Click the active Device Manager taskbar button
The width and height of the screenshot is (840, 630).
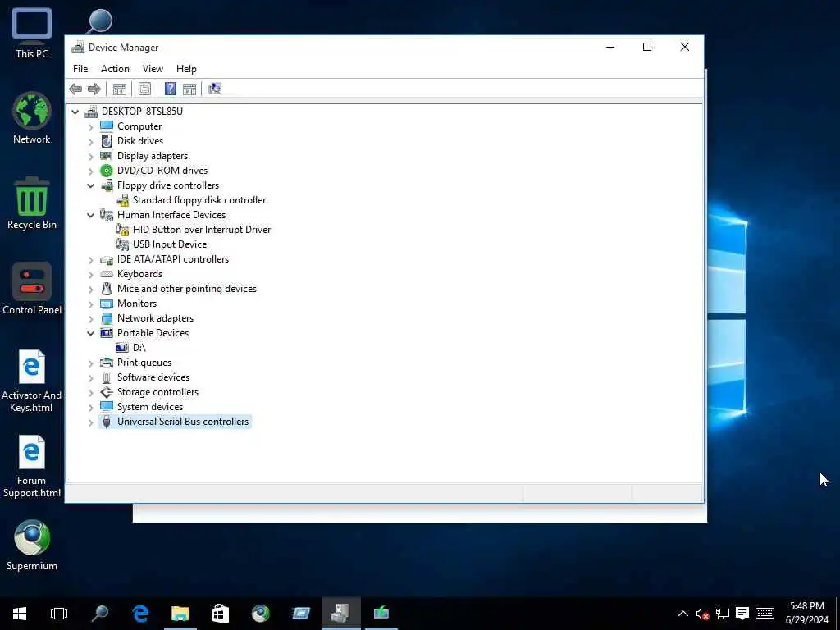[x=340, y=614]
